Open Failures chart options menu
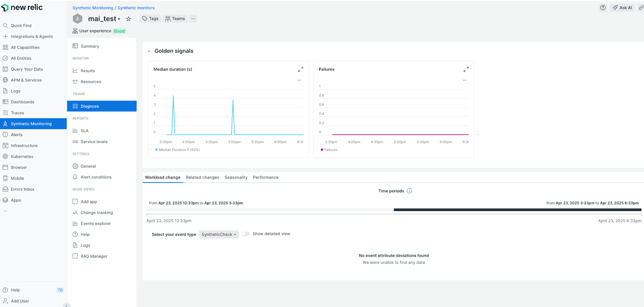The width and height of the screenshot is (644, 307). click(x=465, y=80)
